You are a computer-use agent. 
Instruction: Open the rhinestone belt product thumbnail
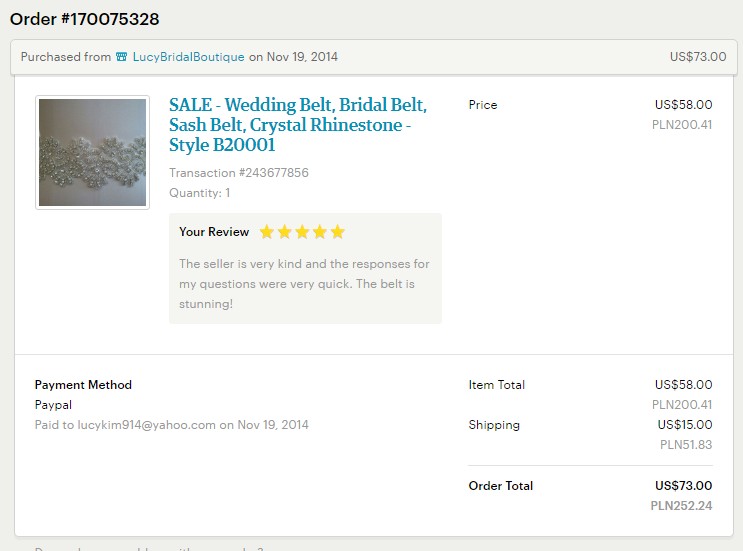[92, 152]
